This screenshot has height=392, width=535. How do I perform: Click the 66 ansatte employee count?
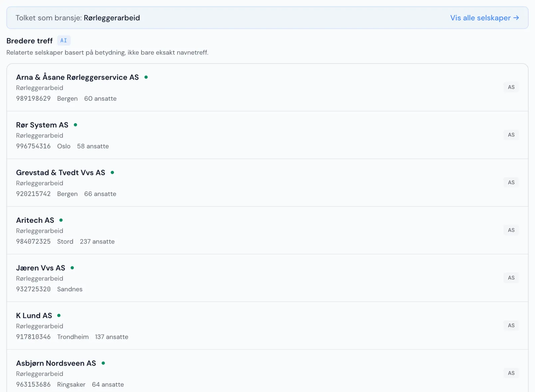(x=100, y=194)
